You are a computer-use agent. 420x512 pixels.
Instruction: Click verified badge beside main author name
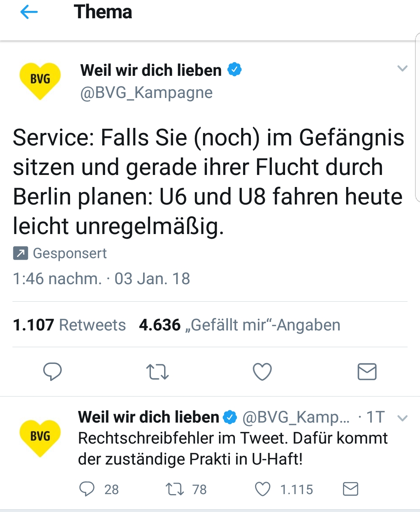(234, 70)
